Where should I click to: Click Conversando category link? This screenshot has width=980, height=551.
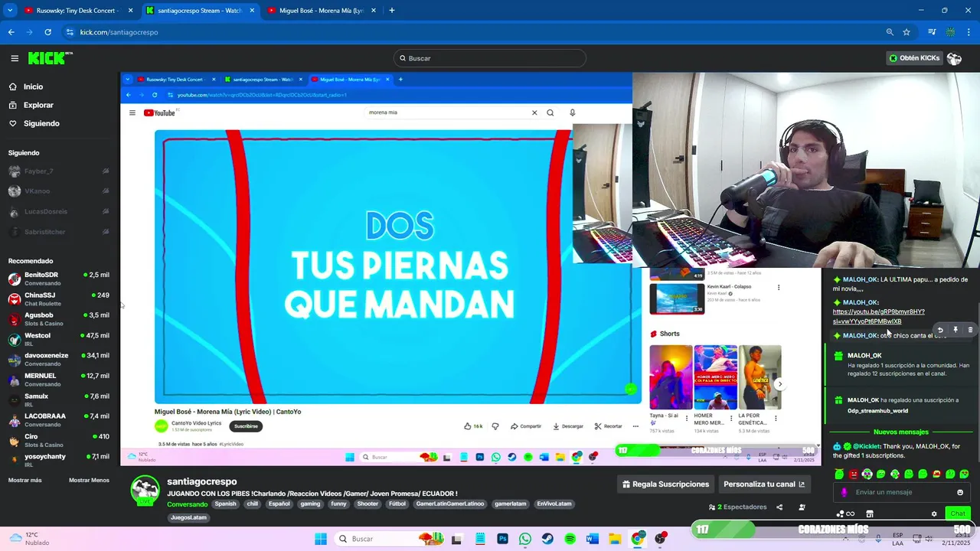[x=188, y=504]
